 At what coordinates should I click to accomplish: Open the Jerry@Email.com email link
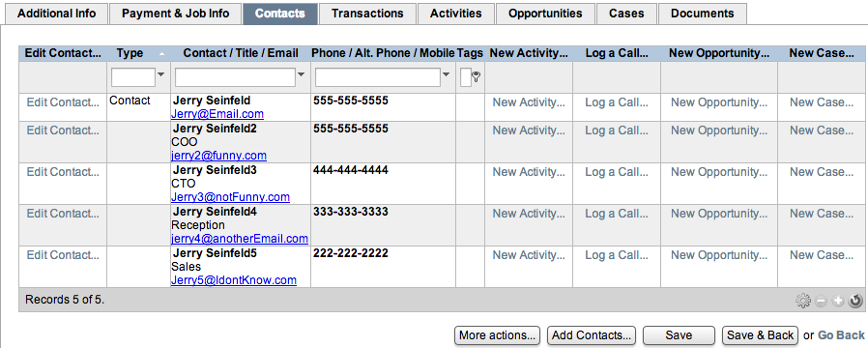point(217,114)
